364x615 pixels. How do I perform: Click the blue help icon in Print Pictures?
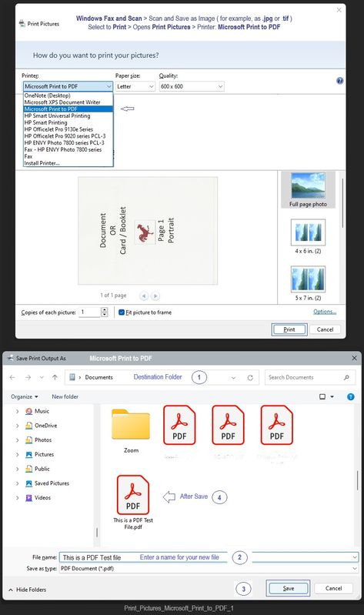tap(340, 81)
